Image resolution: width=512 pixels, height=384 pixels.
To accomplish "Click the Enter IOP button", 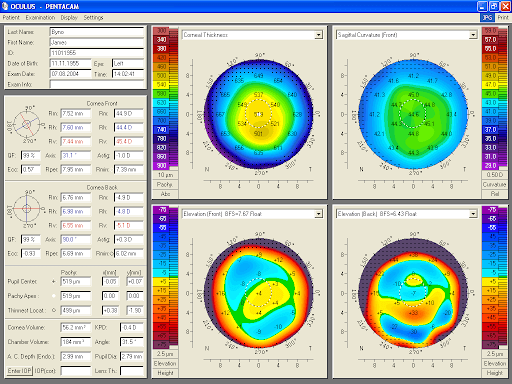I will pyautogui.click(x=20, y=371).
